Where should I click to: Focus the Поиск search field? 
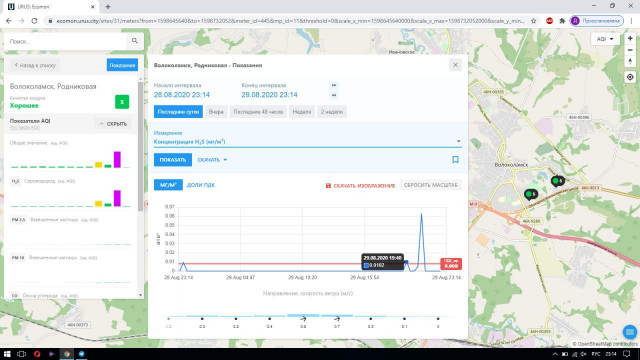pos(67,41)
